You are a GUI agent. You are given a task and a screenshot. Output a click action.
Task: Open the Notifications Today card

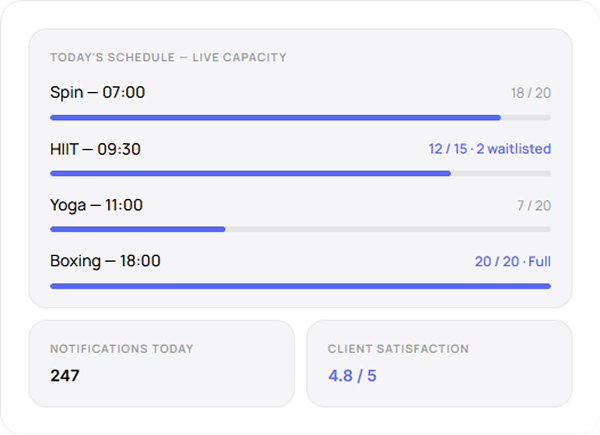point(161,363)
